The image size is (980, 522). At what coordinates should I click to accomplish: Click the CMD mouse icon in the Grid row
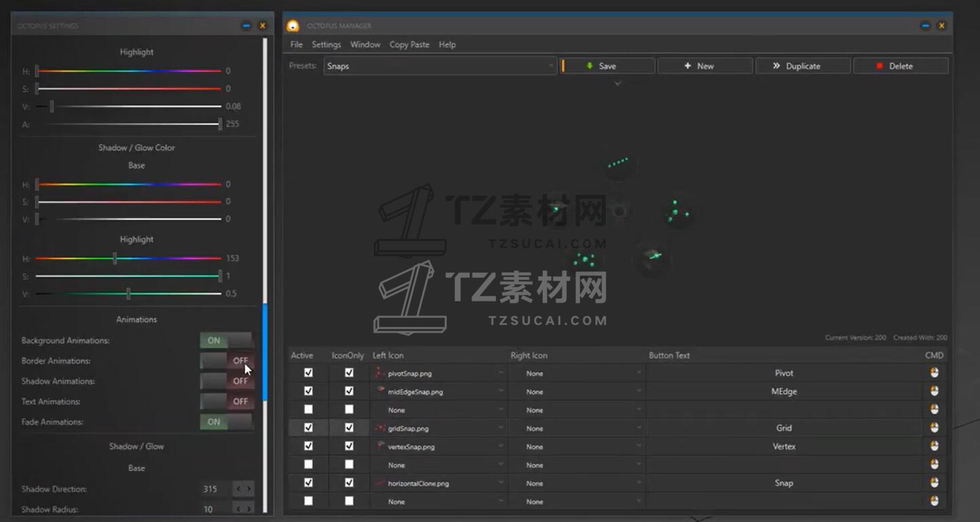tap(934, 428)
